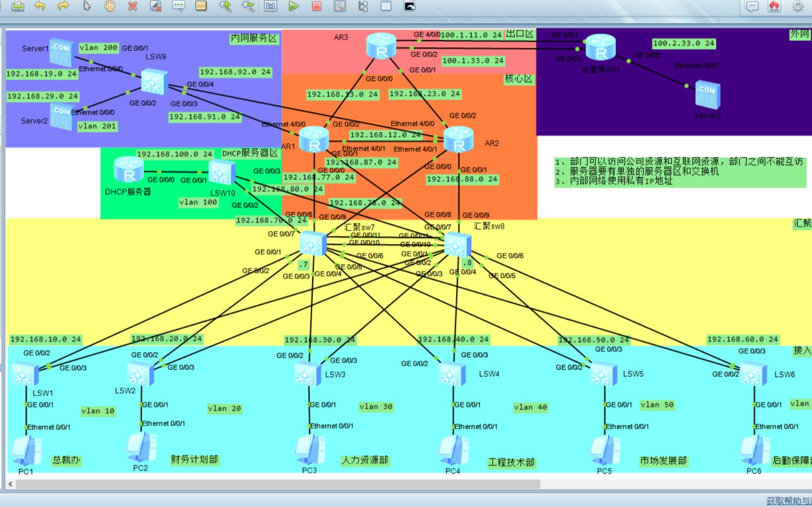Select the DHCP服务器区 zone label
This screenshot has height=507, width=812.
tap(249, 153)
